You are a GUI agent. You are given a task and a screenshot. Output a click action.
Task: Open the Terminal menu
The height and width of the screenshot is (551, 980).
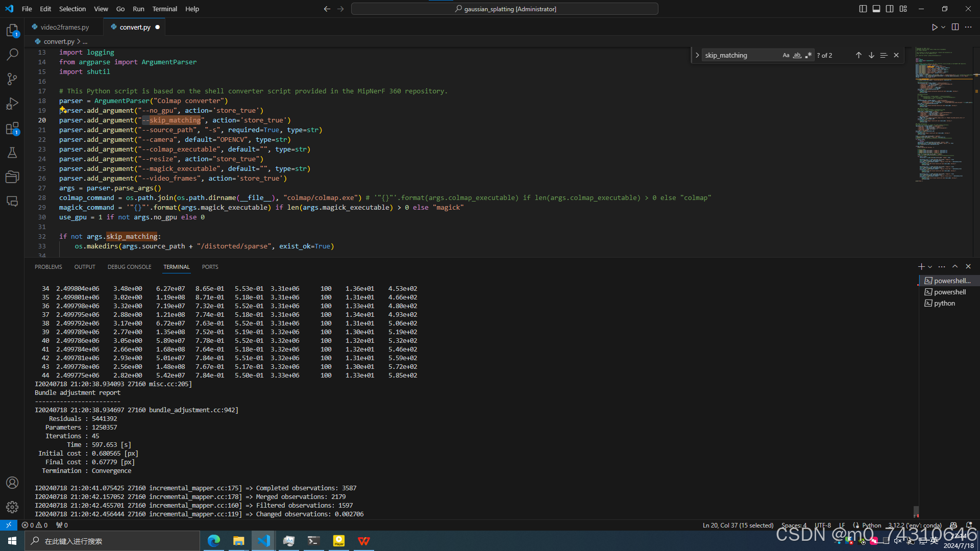coord(164,9)
